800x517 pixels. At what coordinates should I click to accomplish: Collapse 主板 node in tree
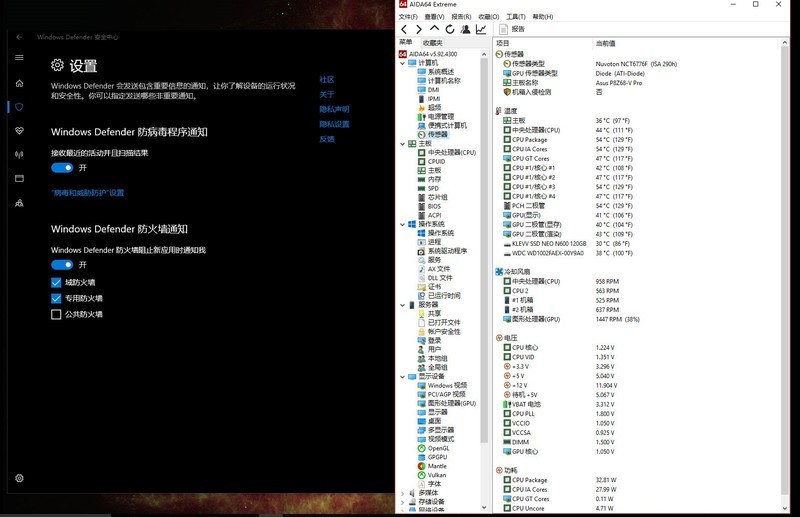click(x=403, y=144)
